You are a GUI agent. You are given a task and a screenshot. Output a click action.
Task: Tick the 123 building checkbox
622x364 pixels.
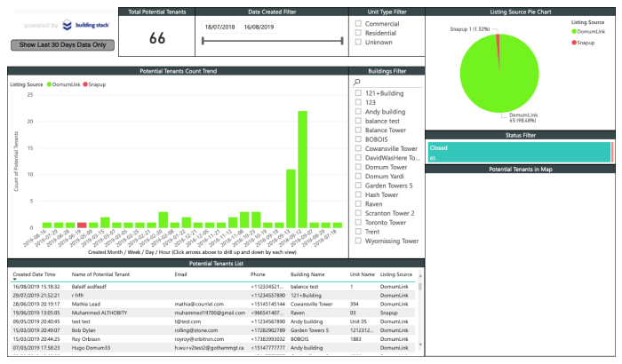(358, 102)
